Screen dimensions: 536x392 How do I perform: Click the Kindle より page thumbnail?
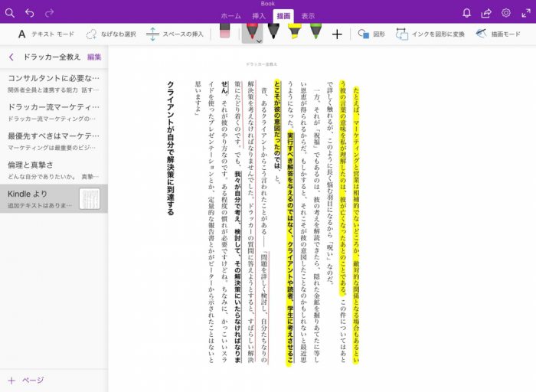click(x=90, y=198)
